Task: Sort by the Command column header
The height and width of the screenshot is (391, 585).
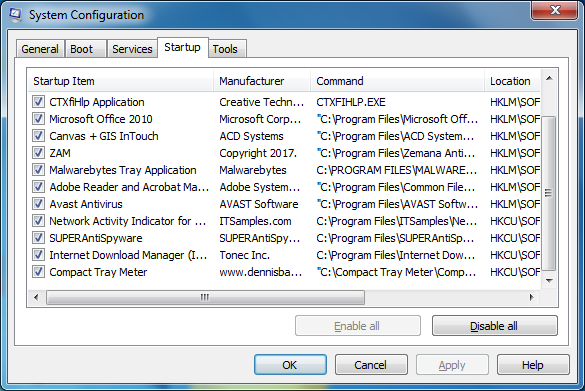Action: click(397, 81)
